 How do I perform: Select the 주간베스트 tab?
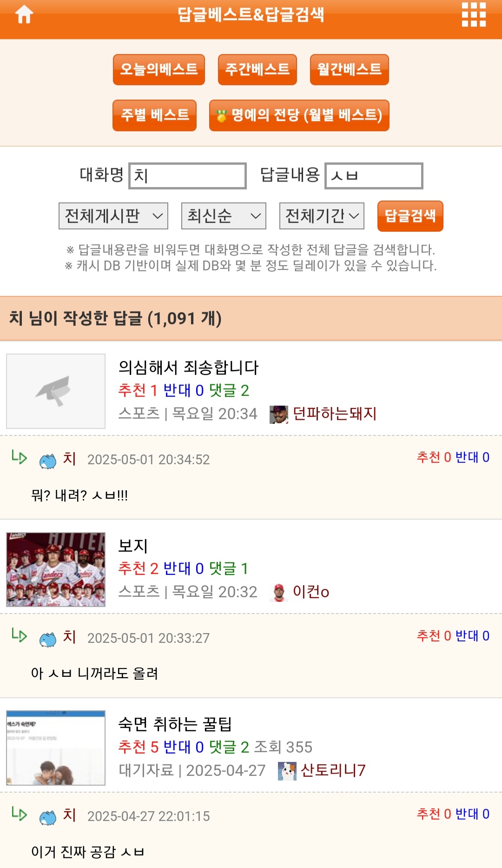257,70
